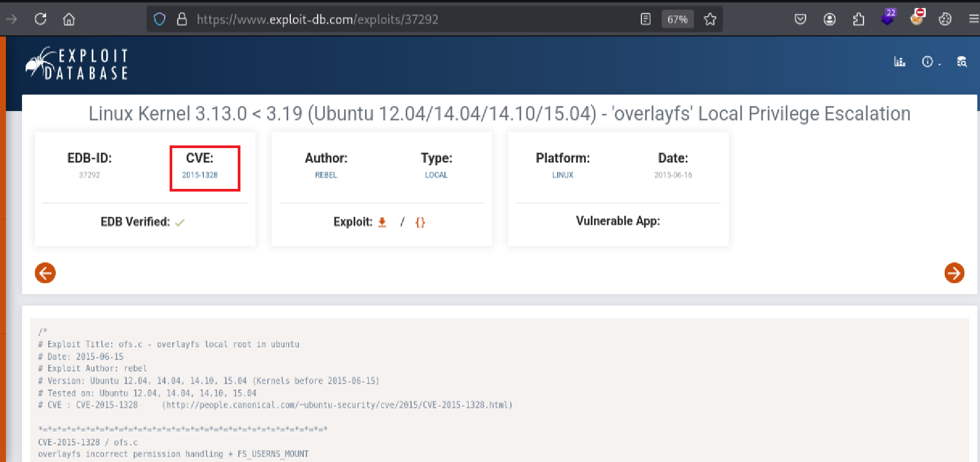This screenshot has width=980, height=462.
Task: Click the browser reload button
Action: (x=40, y=19)
